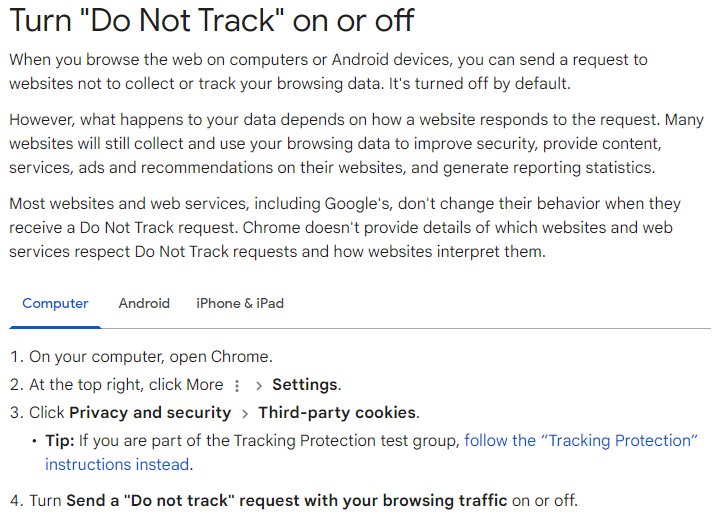Screen dimensions: 727x527
Task: Click the first paragraph starting "When you browse"
Action: 328,71
